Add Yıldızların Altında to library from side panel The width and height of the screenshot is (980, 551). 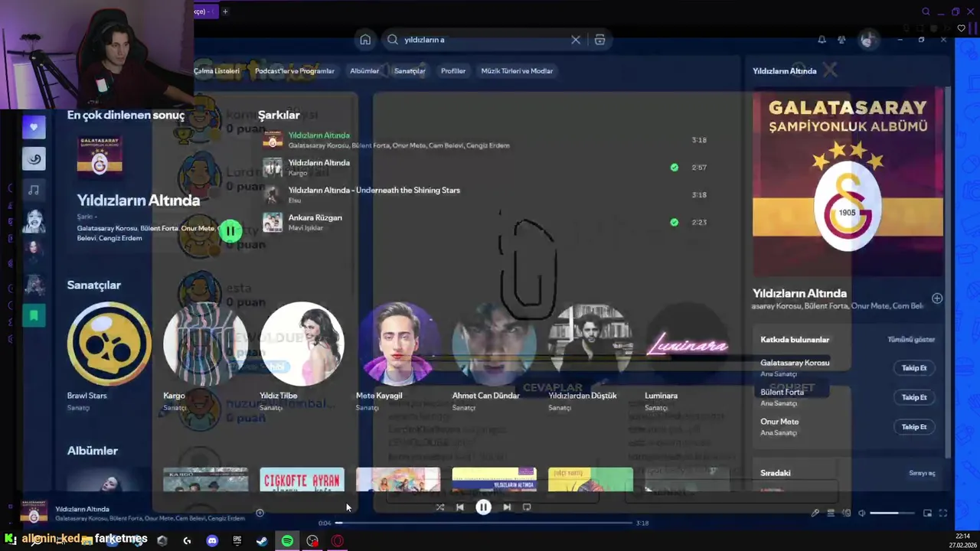pyautogui.click(x=937, y=298)
